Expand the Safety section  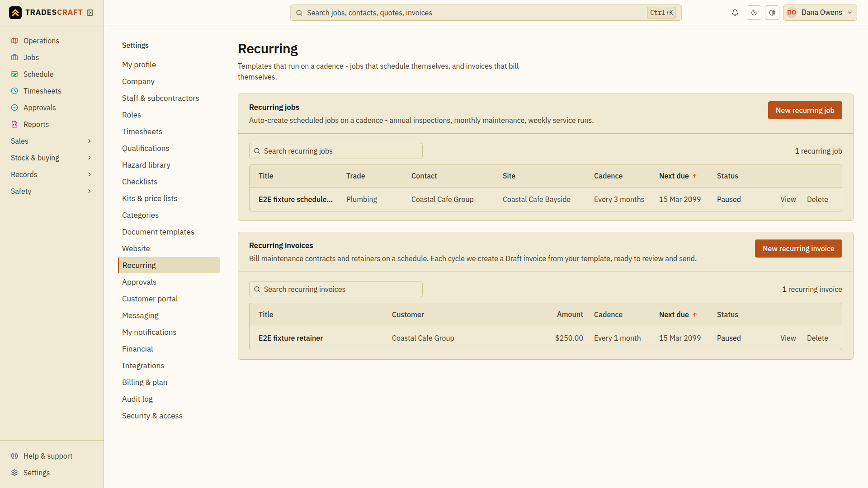(52, 191)
